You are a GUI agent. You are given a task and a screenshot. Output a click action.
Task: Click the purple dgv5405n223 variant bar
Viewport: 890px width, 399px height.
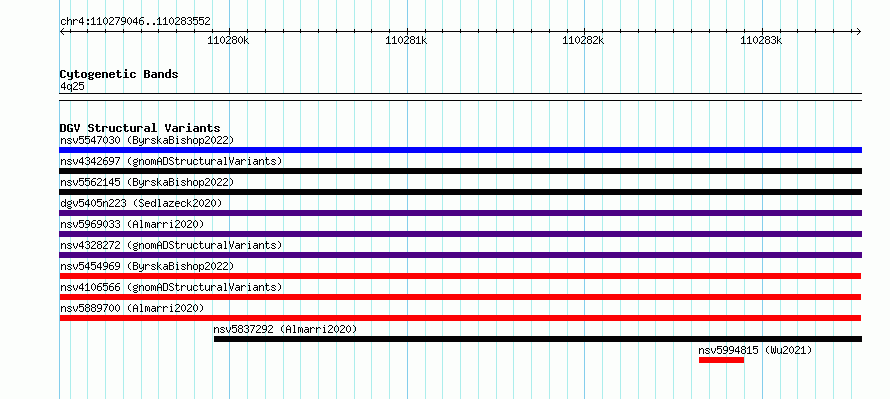[x=460, y=213]
